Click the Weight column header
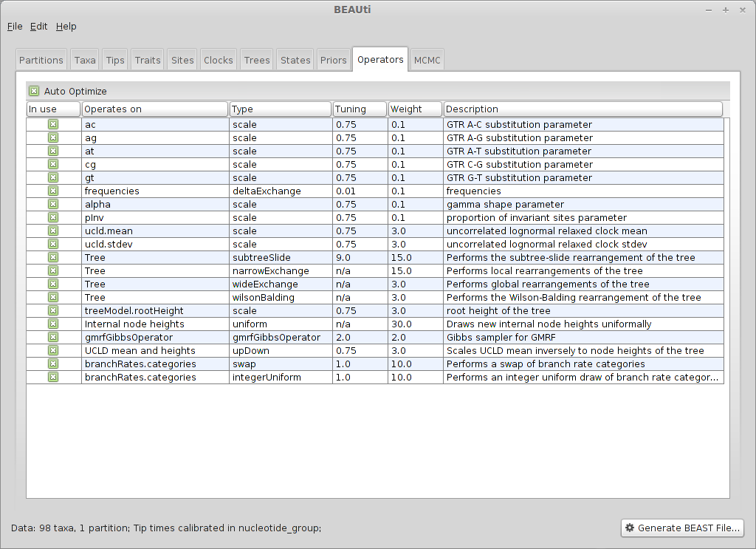756x549 pixels. click(415, 109)
